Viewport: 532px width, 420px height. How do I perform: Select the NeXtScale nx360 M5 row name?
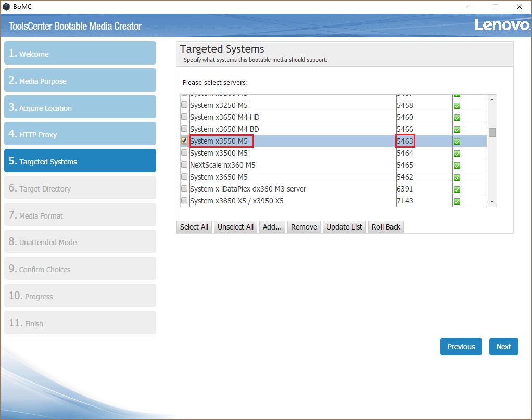point(223,165)
